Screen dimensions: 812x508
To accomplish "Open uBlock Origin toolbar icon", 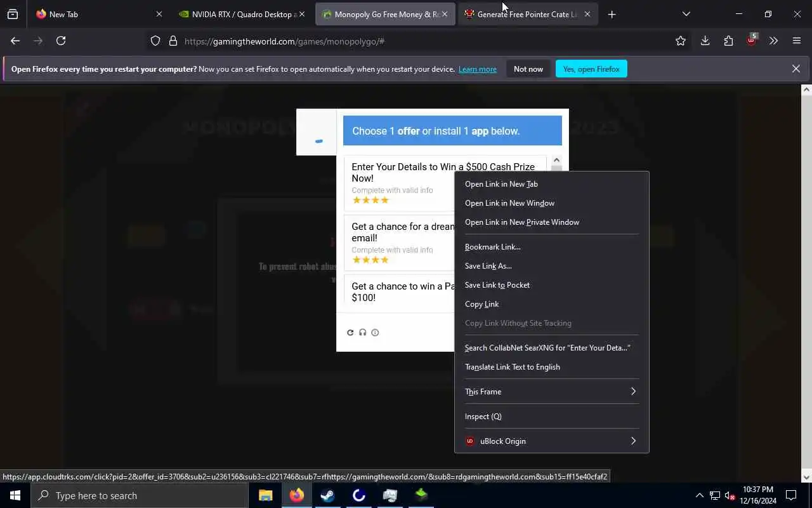I will click(x=752, y=40).
